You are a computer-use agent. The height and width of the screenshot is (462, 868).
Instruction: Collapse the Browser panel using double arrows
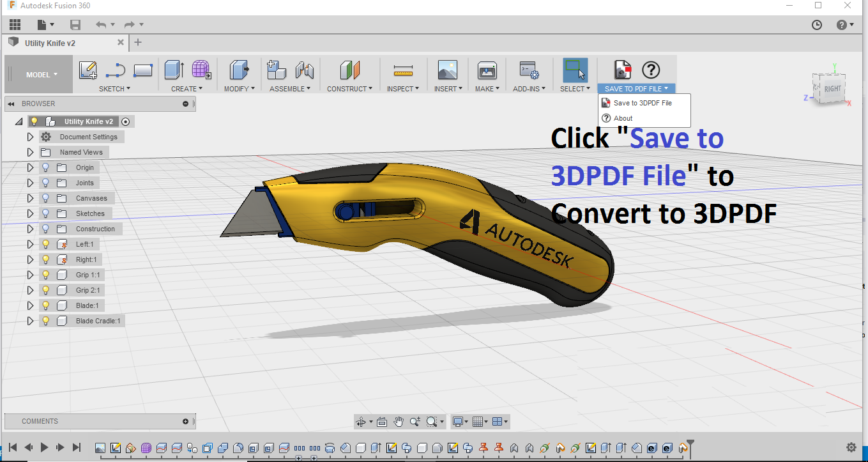(11, 104)
